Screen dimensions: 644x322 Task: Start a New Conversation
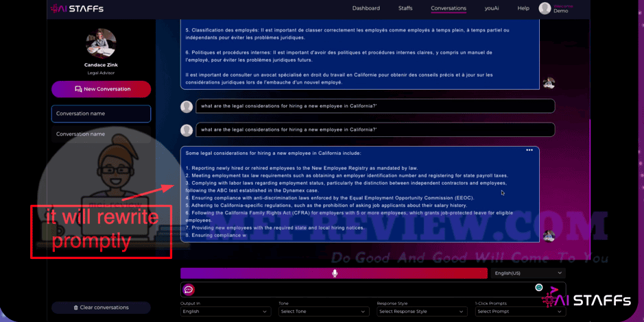pos(101,89)
